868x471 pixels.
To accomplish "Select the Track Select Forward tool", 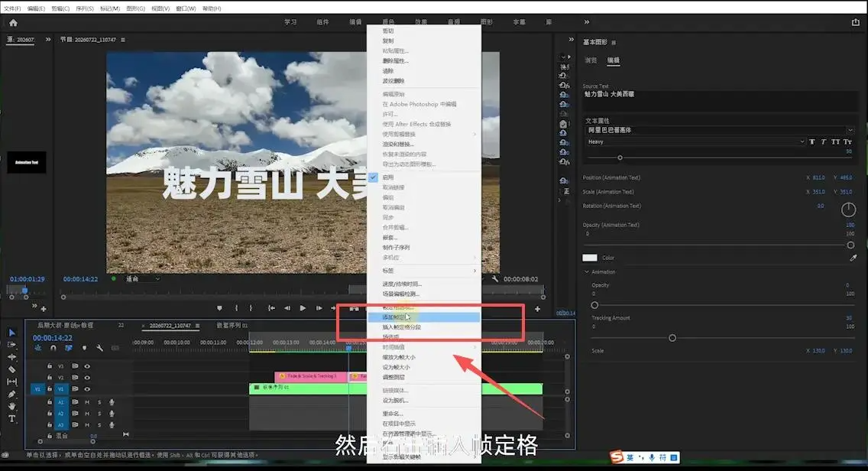I will click(x=12, y=345).
